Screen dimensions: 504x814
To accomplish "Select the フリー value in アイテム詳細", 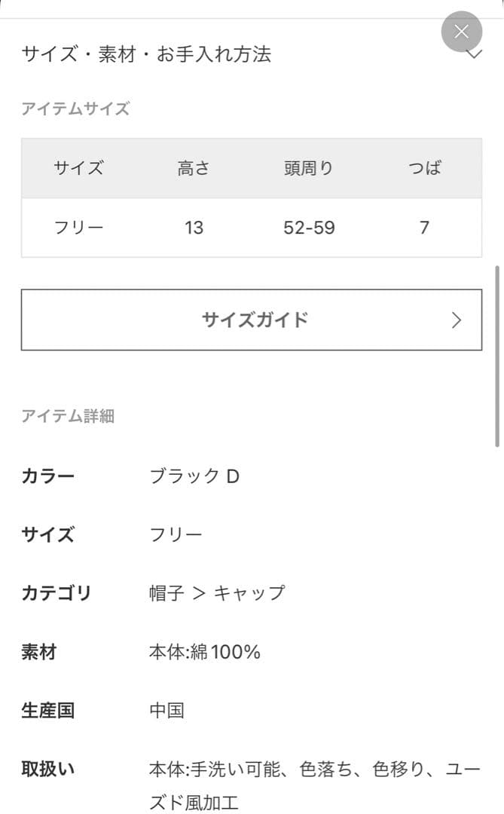I will pos(176,534).
